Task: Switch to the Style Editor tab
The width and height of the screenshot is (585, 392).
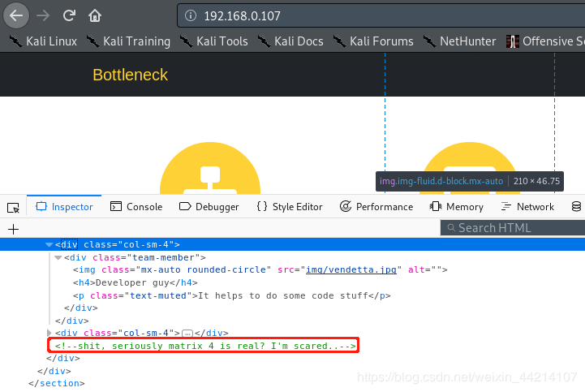Action: coord(290,206)
